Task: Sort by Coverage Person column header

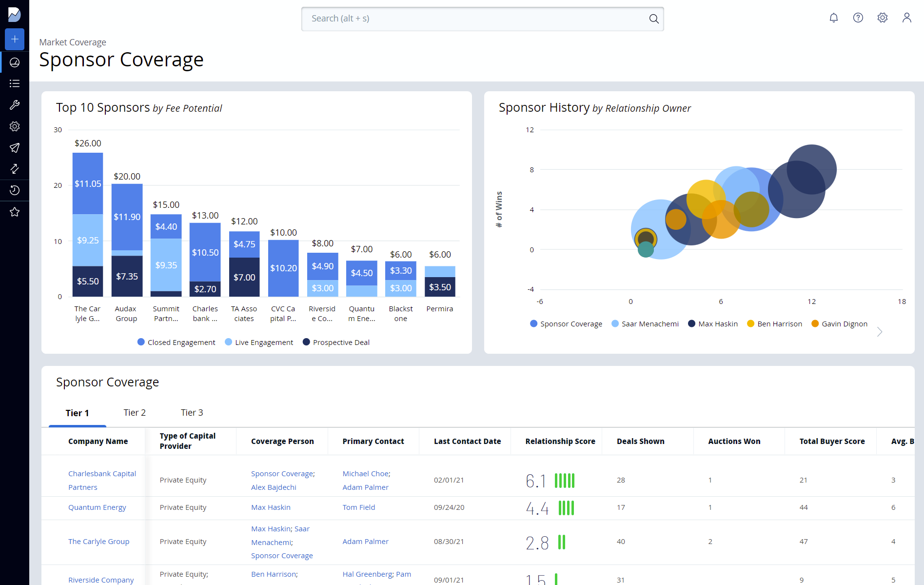Action: pyautogui.click(x=282, y=441)
